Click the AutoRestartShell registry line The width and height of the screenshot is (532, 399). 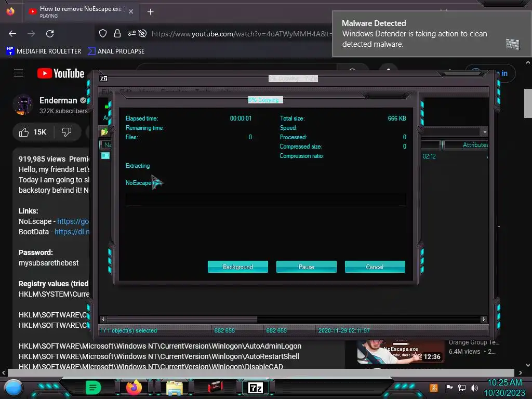(159, 356)
